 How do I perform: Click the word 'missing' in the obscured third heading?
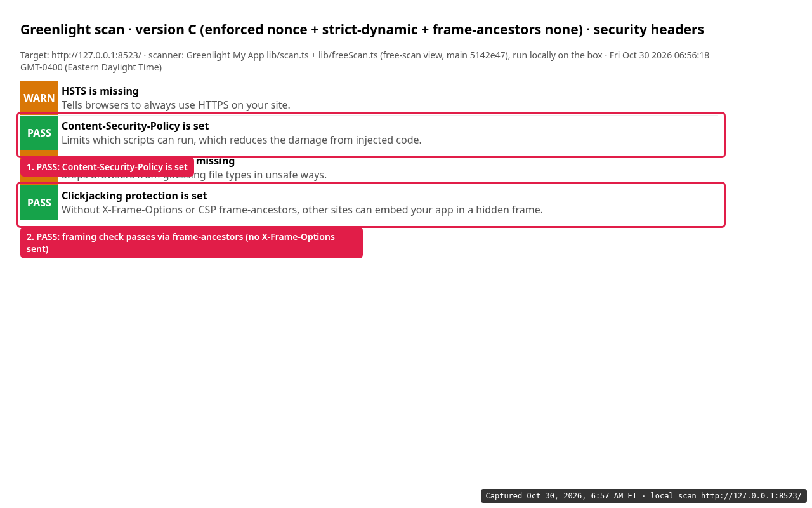coord(215,161)
